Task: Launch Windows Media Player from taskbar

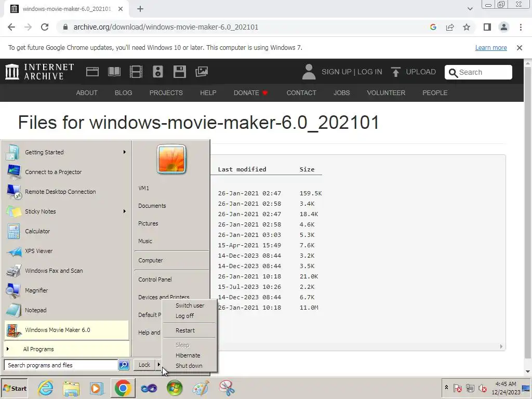Action: click(x=97, y=388)
